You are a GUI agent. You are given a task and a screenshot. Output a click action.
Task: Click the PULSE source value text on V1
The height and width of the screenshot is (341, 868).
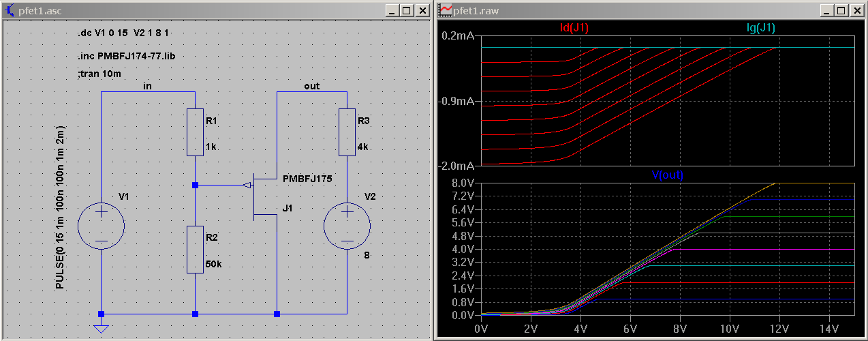tap(60, 207)
